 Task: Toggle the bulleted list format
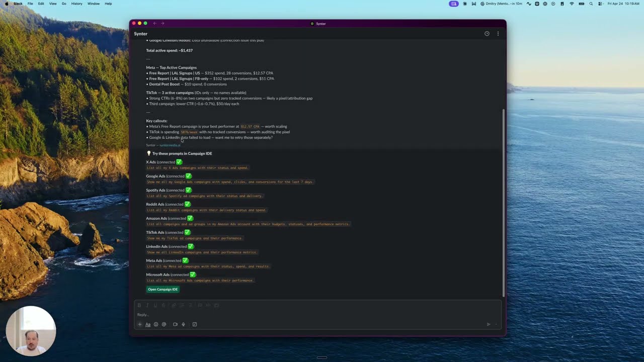[x=190, y=305]
